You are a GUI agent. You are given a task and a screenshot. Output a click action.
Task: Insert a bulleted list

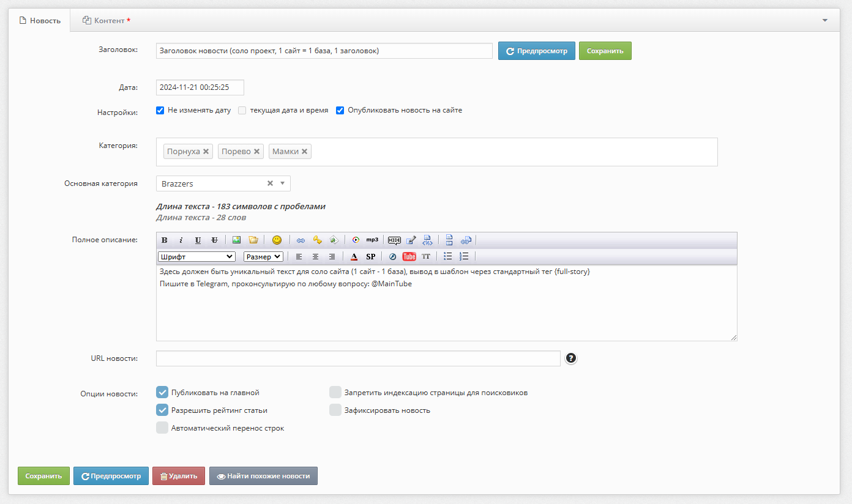[448, 256]
